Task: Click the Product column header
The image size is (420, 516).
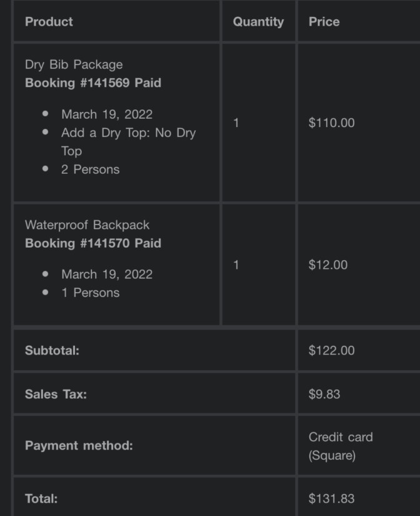Action: click(x=49, y=21)
